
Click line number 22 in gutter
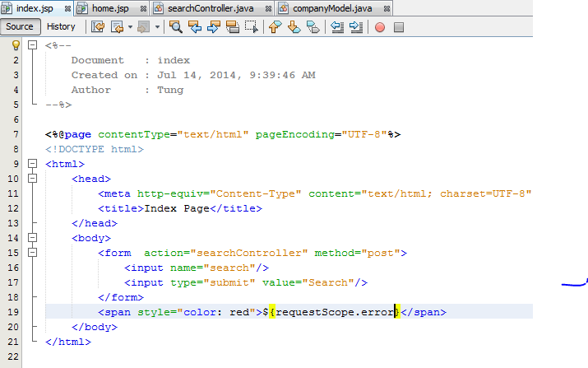13,356
